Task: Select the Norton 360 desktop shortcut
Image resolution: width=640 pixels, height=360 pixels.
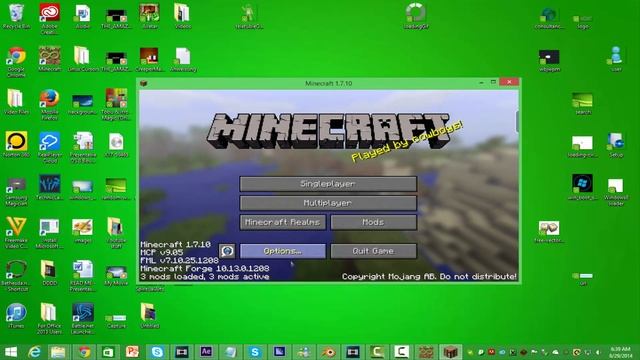Action: click(16, 144)
